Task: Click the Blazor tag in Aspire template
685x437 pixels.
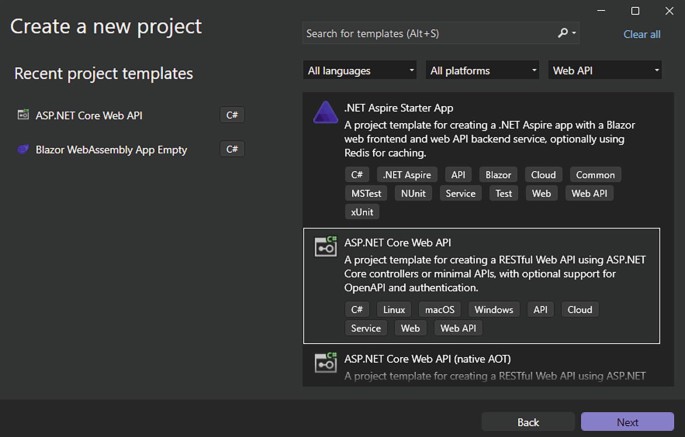Action: pyautogui.click(x=498, y=175)
